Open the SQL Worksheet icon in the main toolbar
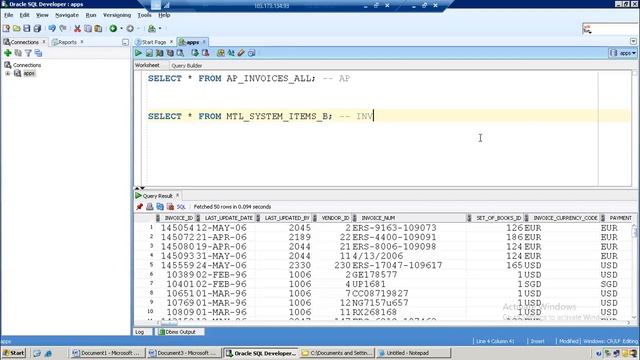This screenshot has width=640, height=360. point(152,29)
